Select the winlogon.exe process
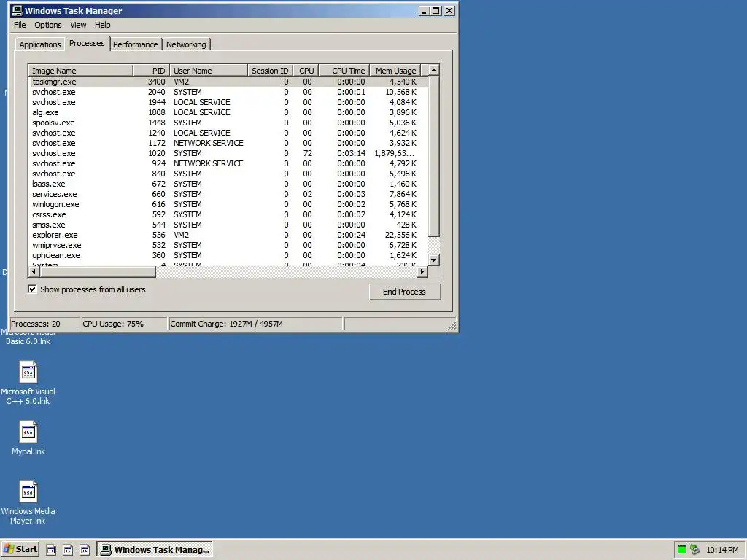 click(228, 204)
